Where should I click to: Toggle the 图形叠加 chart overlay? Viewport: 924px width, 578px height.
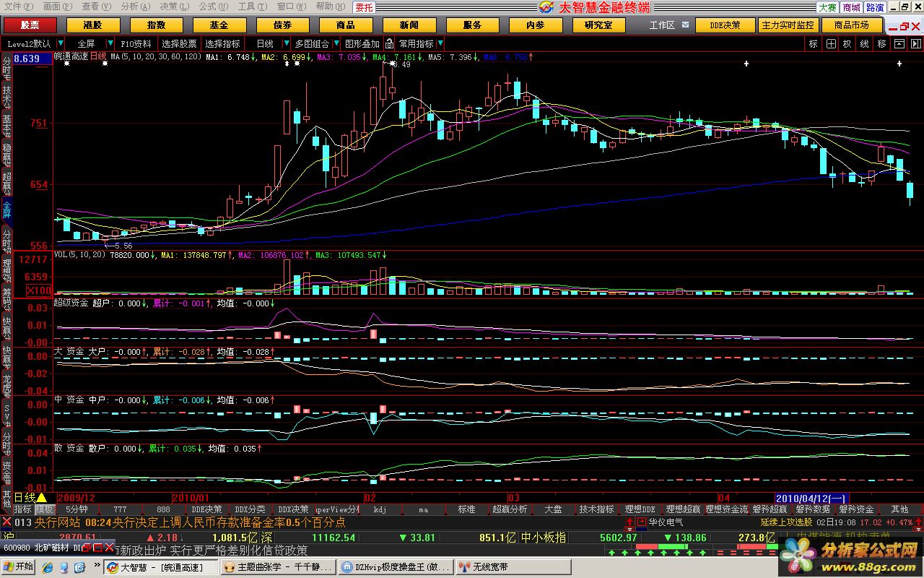tap(361, 43)
